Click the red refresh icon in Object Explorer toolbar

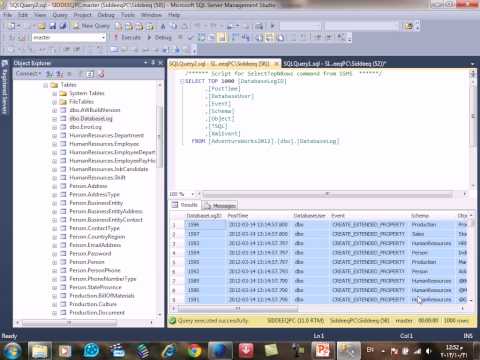point(101,74)
